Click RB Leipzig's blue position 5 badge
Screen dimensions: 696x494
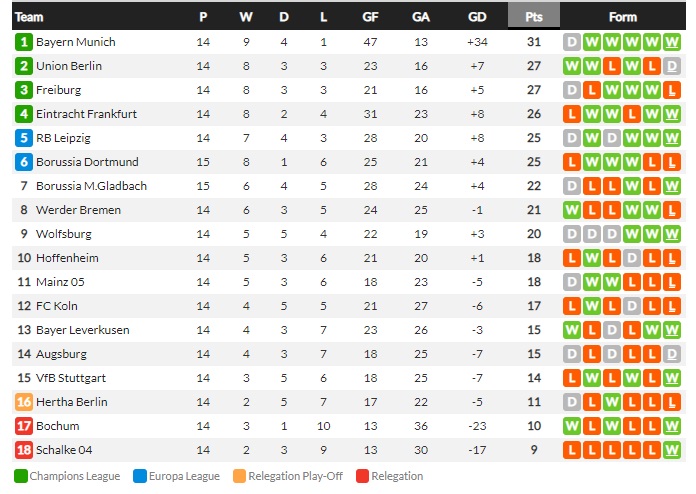(x=24, y=138)
